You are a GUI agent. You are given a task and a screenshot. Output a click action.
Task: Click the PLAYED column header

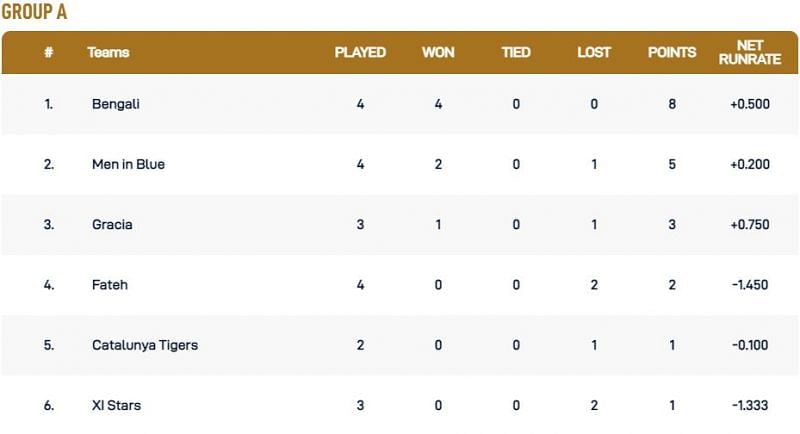tap(360, 52)
